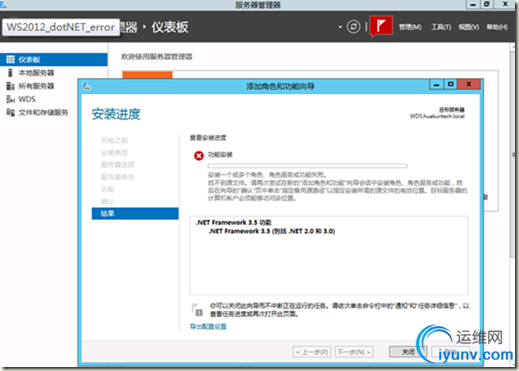Select the 结果 step in the wizard
Image resolution: width=519 pixels, height=371 pixels.
click(135, 213)
